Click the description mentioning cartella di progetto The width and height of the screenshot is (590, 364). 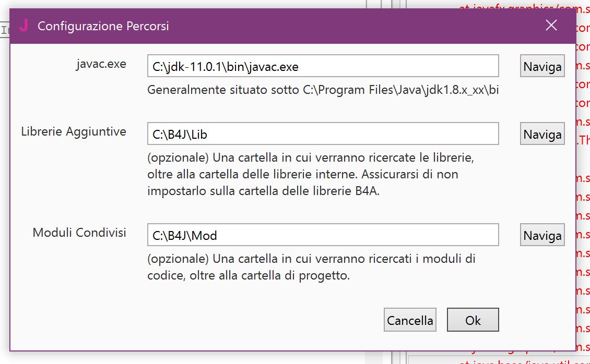click(311, 266)
